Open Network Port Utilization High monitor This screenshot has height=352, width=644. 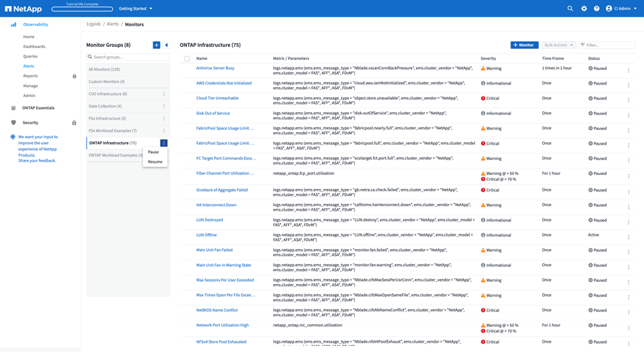coord(222,326)
